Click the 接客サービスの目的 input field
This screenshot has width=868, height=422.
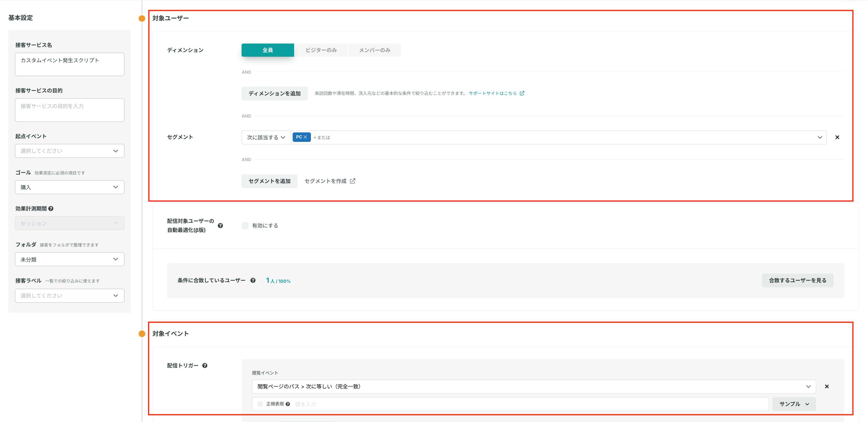[x=70, y=110]
